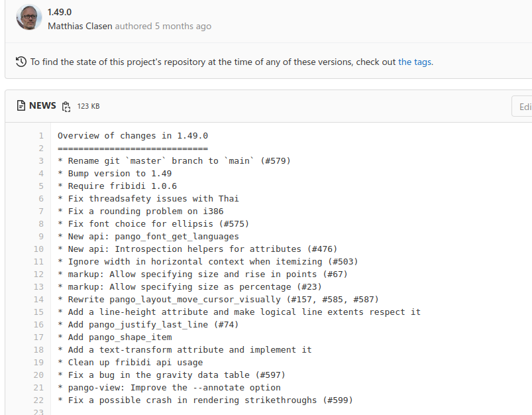The height and width of the screenshot is (415, 532).
Task: Click line number 19 in the gutter
Action: (38, 363)
